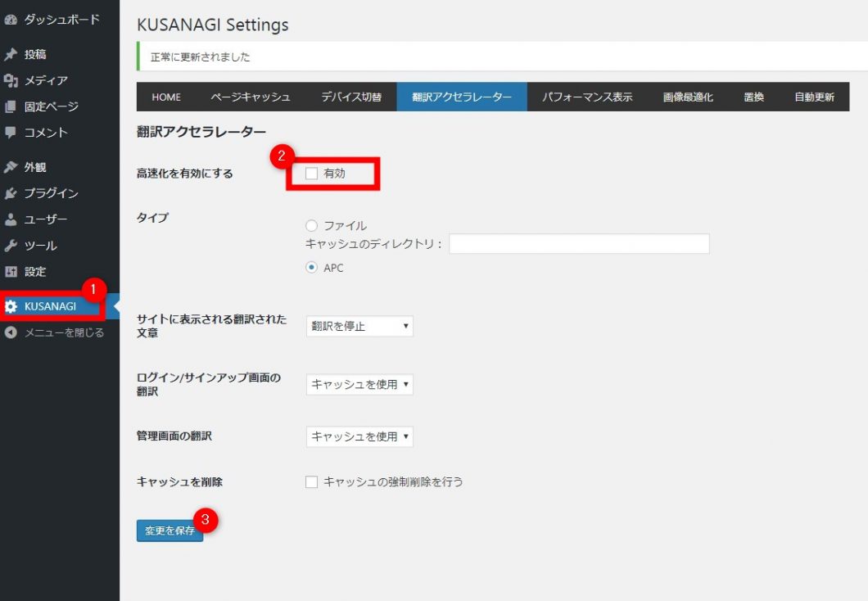
Task: Switch to the デバイス切替 tab
Action: (351, 97)
